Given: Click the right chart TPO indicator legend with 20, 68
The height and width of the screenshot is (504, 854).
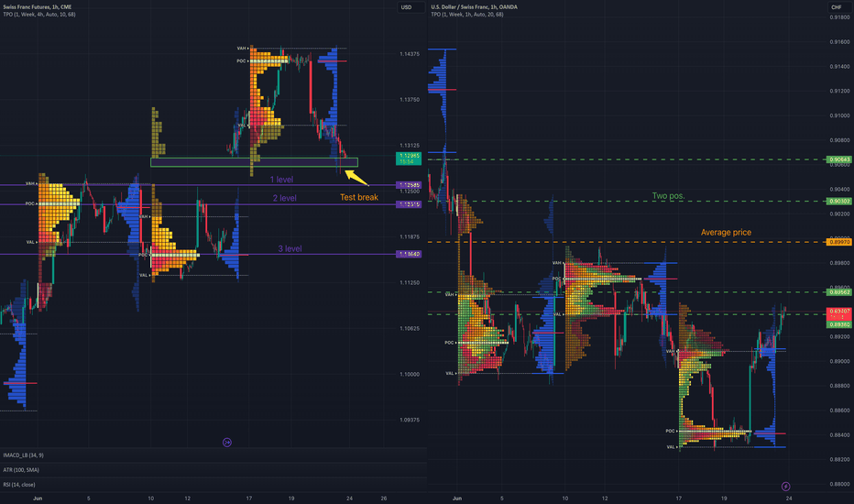Looking at the screenshot, I should pyautogui.click(x=466, y=14).
